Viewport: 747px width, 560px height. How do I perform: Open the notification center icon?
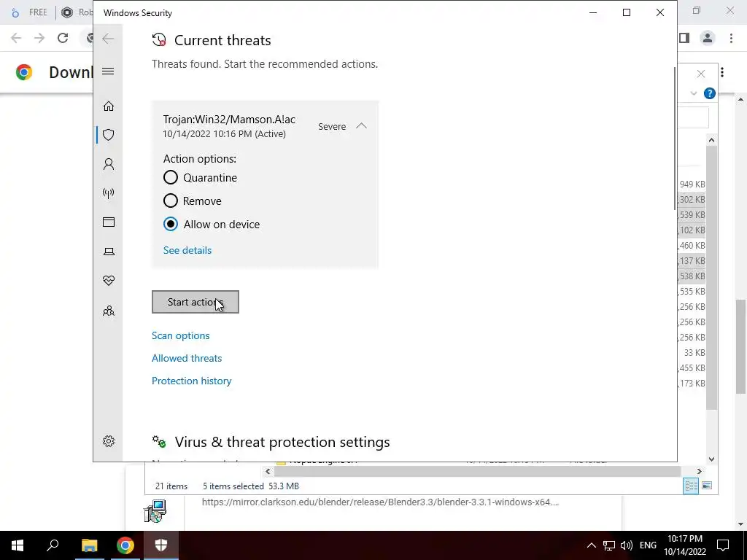click(723, 545)
